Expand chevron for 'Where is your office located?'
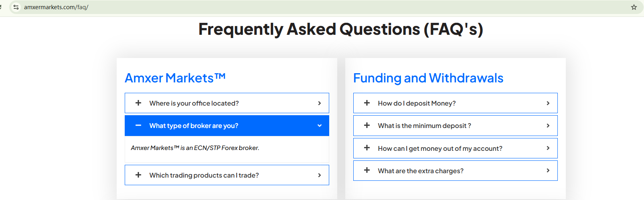Screen dimensions: 644x200 [320, 103]
